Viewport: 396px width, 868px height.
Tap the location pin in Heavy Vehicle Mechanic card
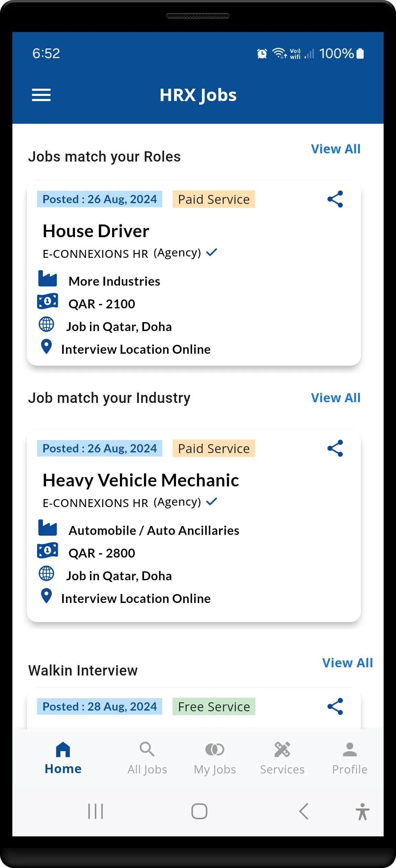point(46,596)
